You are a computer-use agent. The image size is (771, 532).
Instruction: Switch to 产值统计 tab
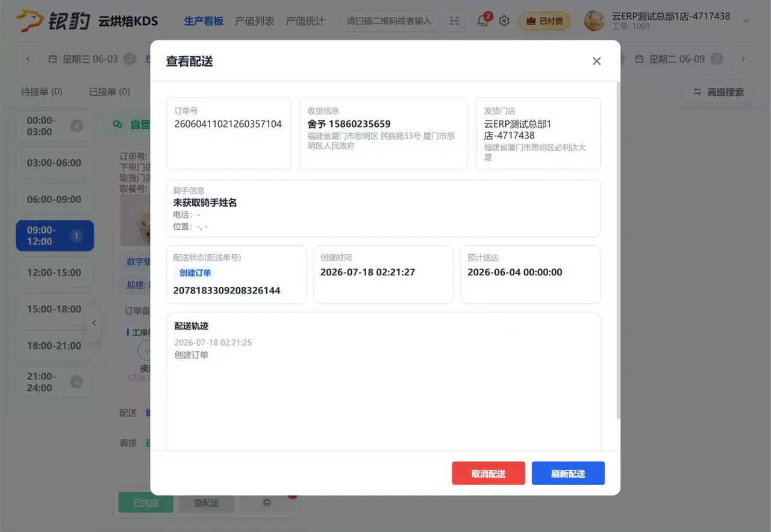[x=305, y=21]
